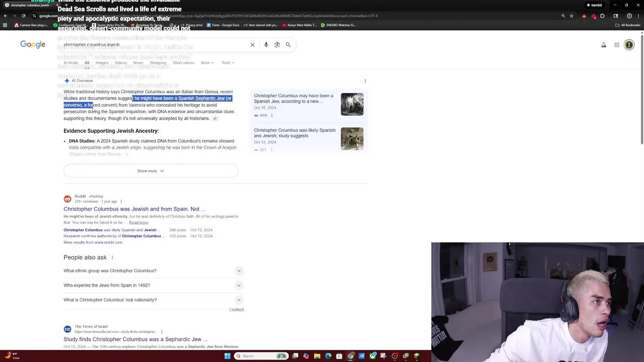The image size is (644, 362).
Task: Expand AI Overview with Show more
Action: coord(150,171)
